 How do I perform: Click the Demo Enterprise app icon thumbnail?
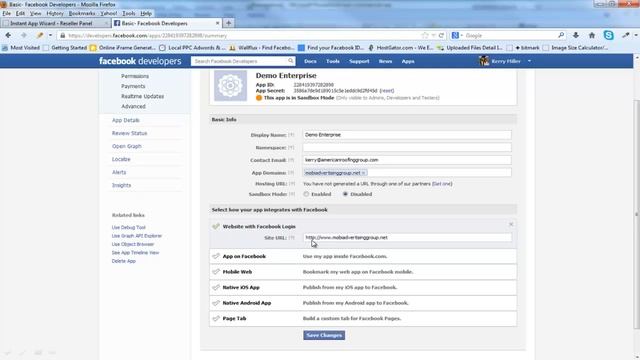click(231, 86)
